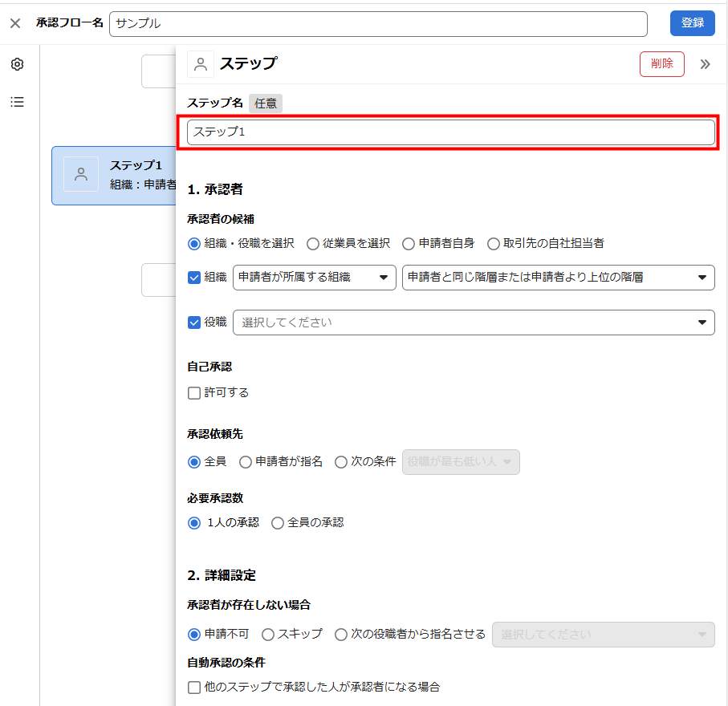Open settings with the gear icon
This screenshot has width=728, height=706.
tap(17, 64)
